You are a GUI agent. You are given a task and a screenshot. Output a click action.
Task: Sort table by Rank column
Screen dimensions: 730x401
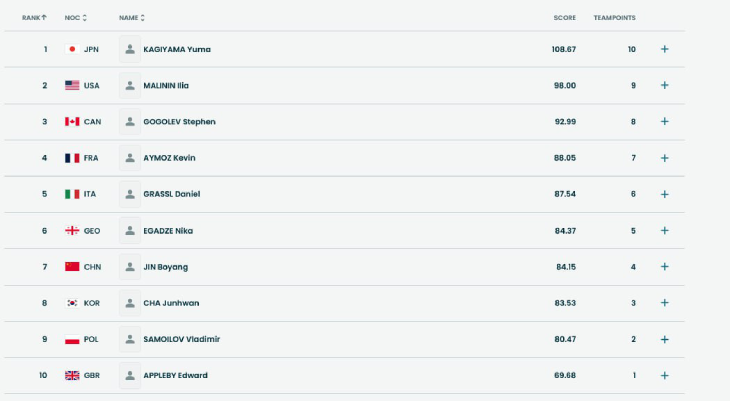pos(34,18)
